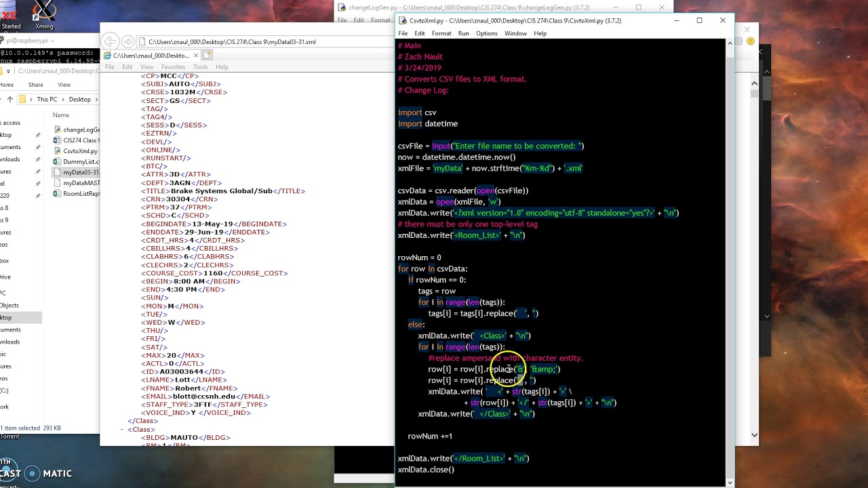Close the Internet Explorer XML tab
Image resolution: width=868 pixels, height=488 pixels.
tap(196, 56)
